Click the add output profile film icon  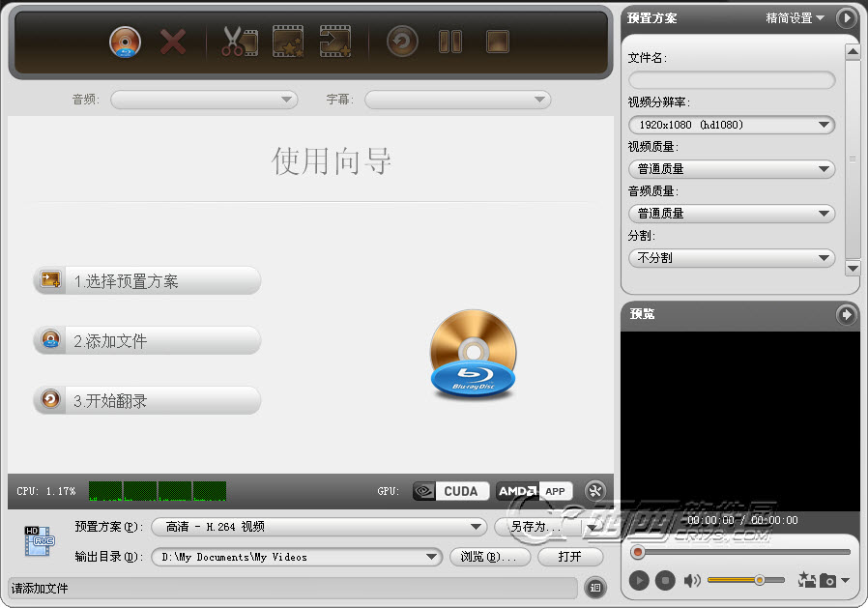[334, 42]
